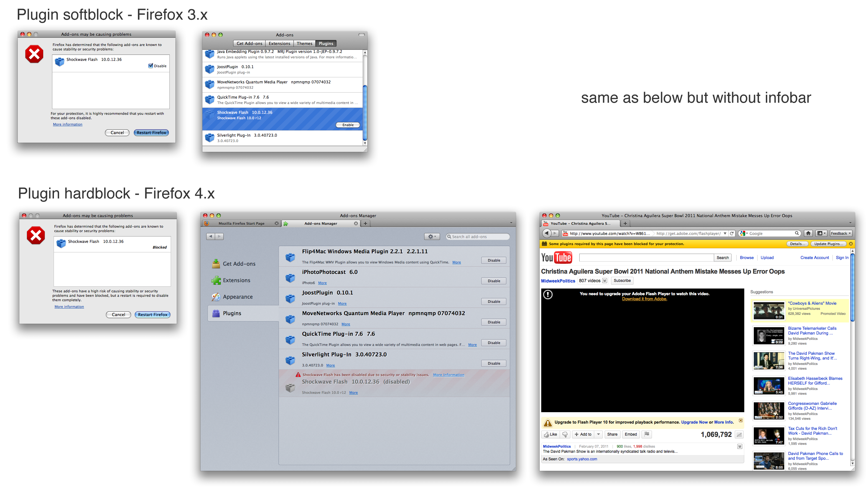Close the Add-ons Manager tab
The height and width of the screenshot is (487, 868).
click(356, 223)
